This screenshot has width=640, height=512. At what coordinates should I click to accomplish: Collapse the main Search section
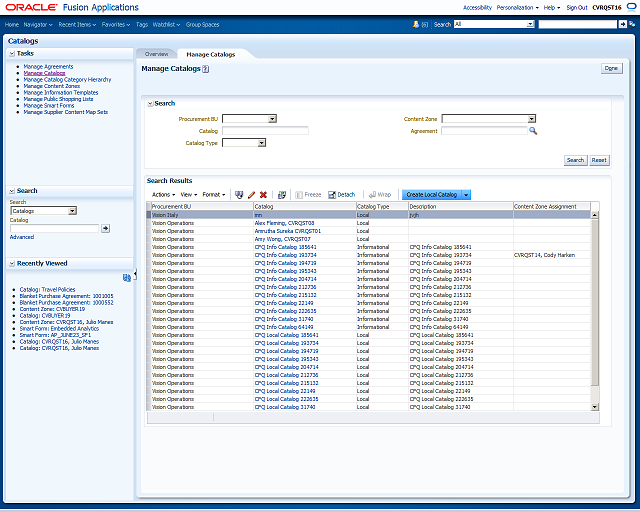pyautogui.click(x=150, y=104)
